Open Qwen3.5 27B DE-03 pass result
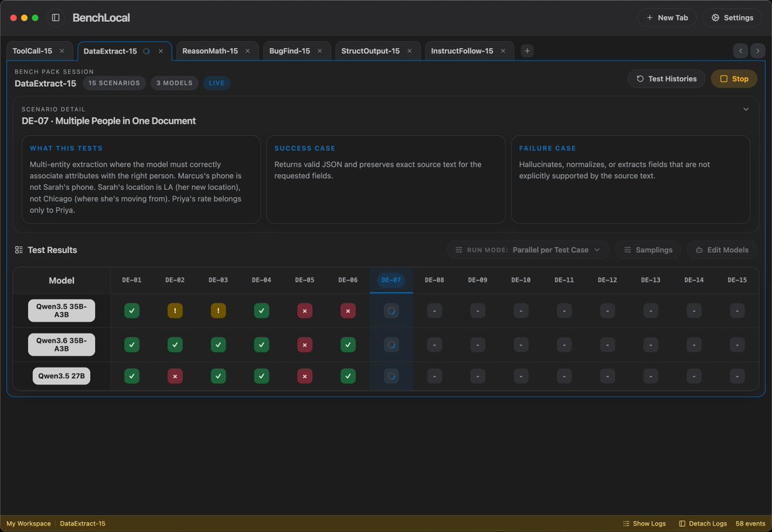This screenshot has width=772, height=532. [218, 376]
